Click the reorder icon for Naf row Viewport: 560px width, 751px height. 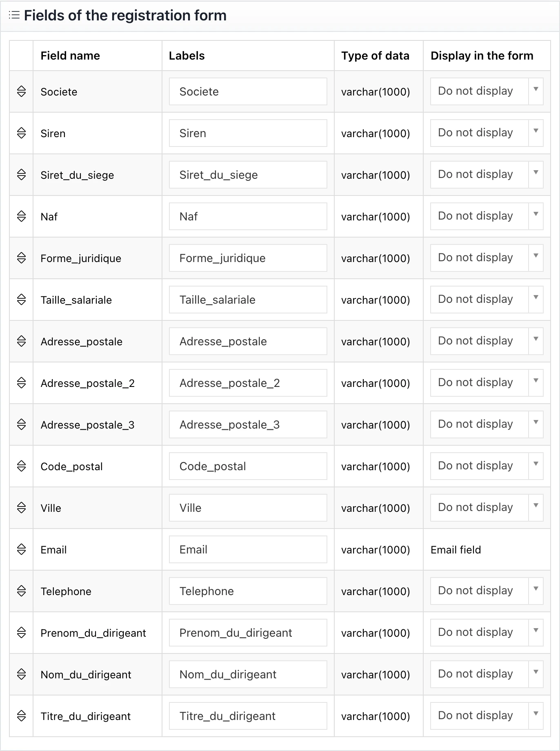[x=22, y=216]
